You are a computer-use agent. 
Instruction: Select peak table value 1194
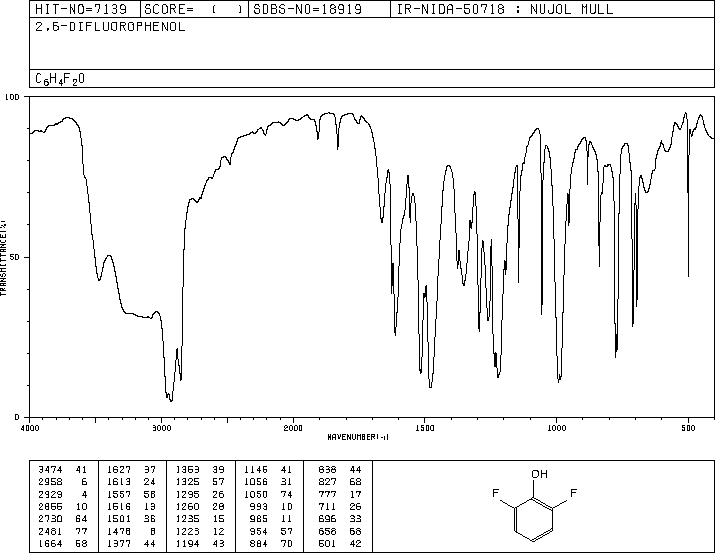click(187, 544)
